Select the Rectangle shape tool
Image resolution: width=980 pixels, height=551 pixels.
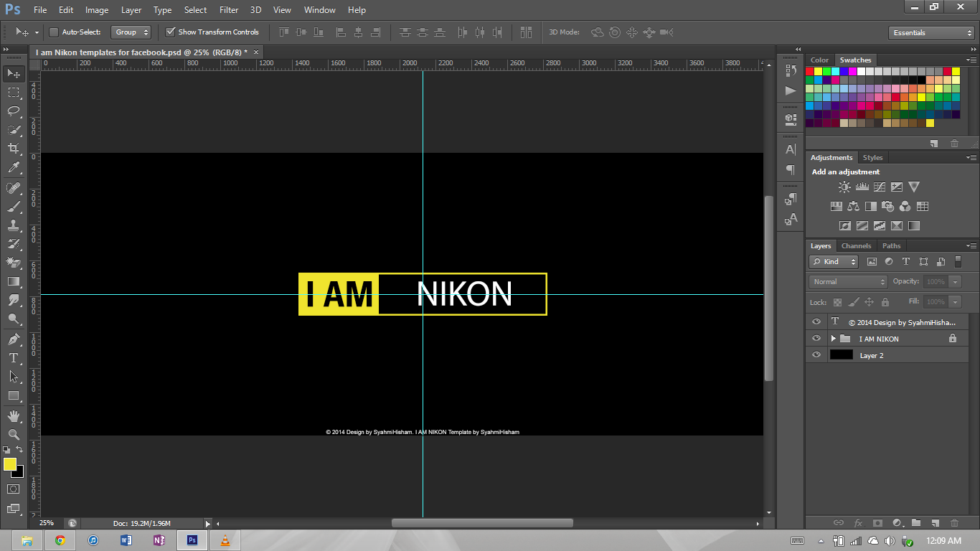14,395
